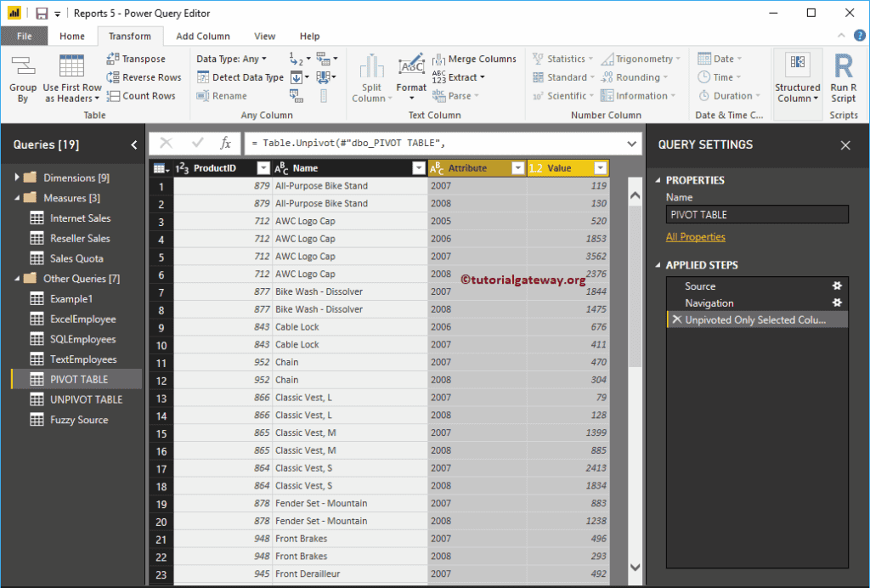The height and width of the screenshot is (588, 870).
Task: Click the query Name input field
Action: [757, 215]
